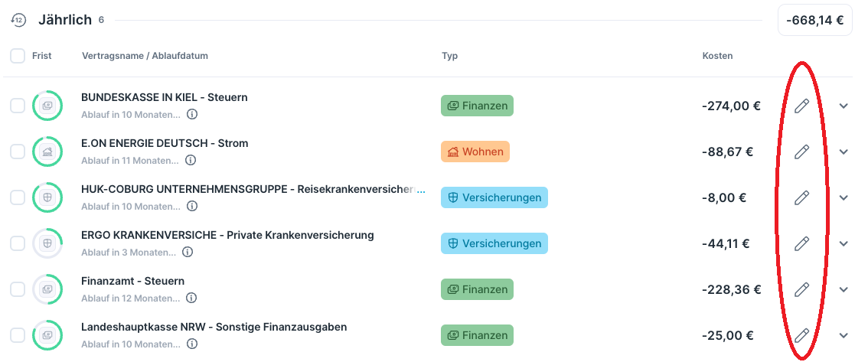Edit the Finanzamt - Steuern contract
868x362 pixels.
801,290
